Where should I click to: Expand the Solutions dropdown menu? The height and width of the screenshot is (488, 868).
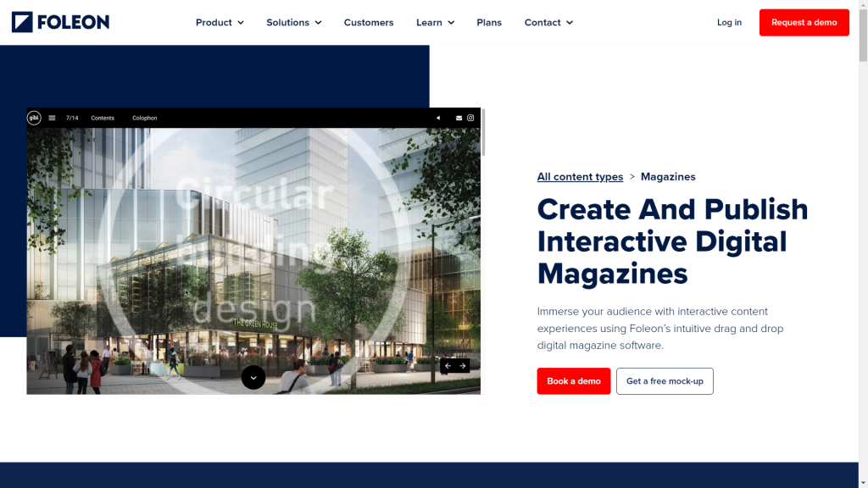point(293,22)
